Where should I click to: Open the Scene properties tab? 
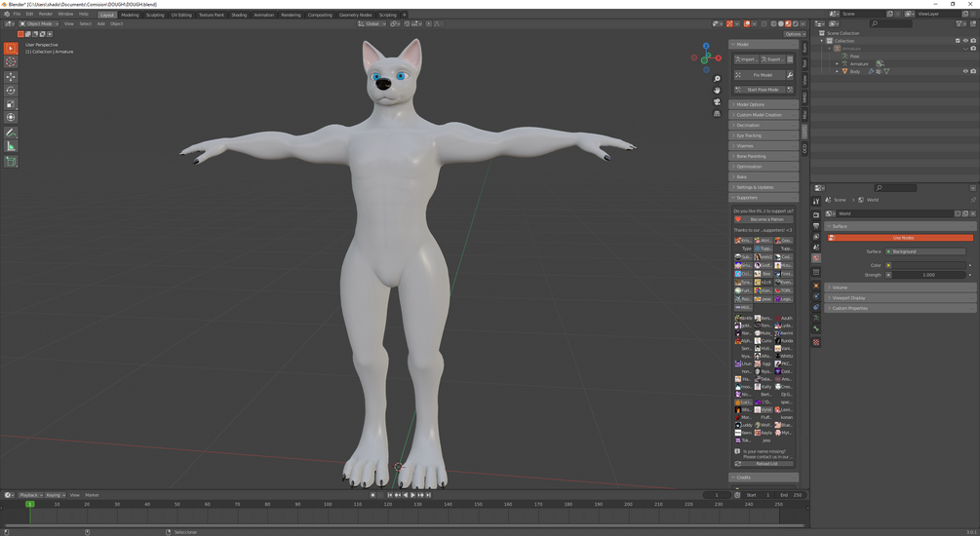[815, 248]
